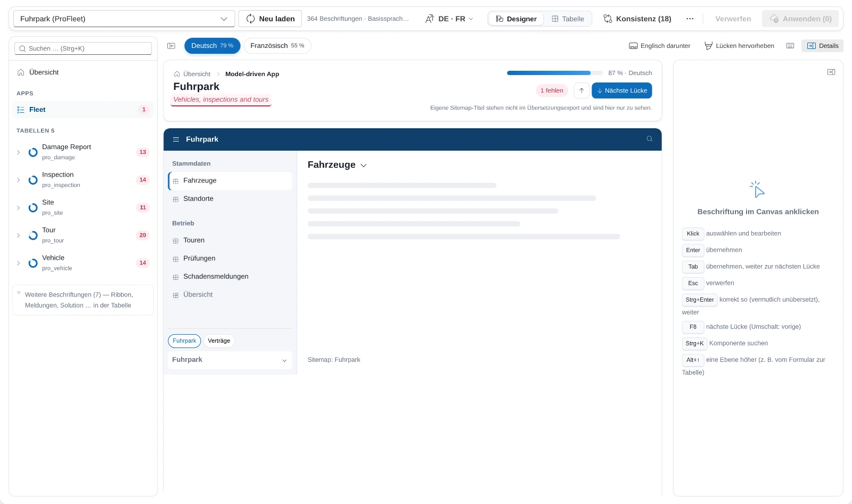This screenshot has width=852, height=504.
Task: Click the Neu laden button
Action: [x=270, y=19]
